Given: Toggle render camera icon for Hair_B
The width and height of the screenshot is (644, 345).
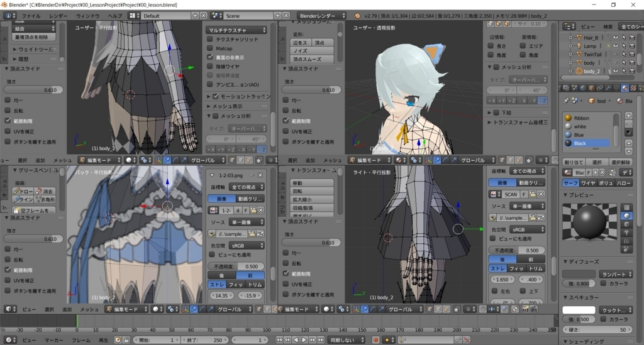Looking at the screenshot, I should point(632,37).
